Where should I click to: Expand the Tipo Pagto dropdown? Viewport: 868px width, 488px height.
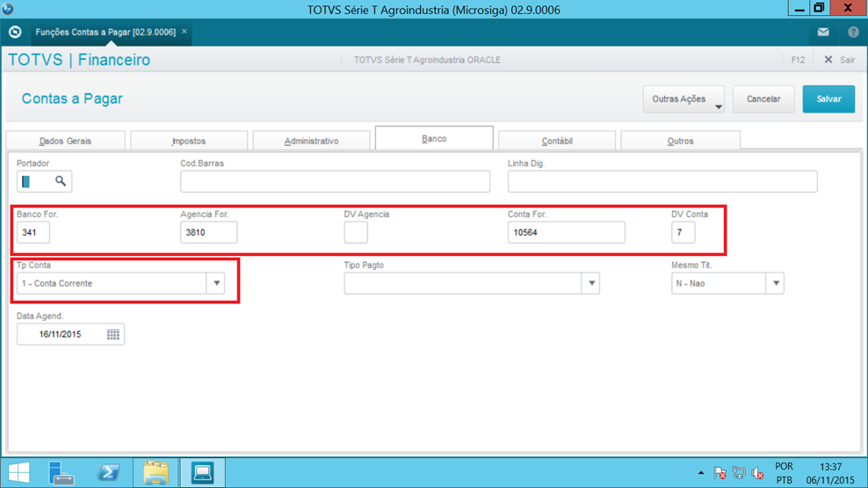pyautogui.click(x=591, y=283)
